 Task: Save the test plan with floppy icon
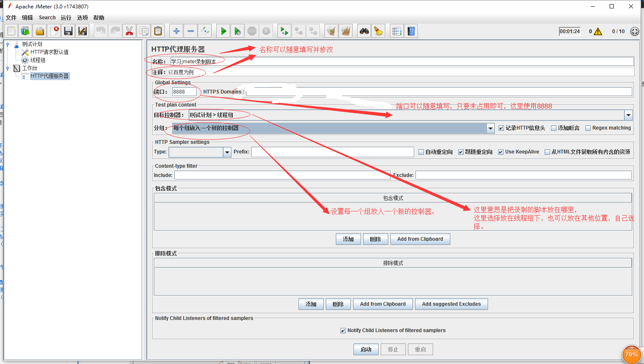point(68,31)
